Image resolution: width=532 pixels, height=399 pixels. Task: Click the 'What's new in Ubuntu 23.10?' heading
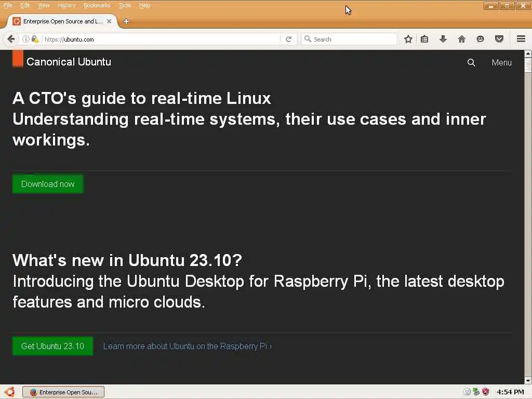coord(127,260)
